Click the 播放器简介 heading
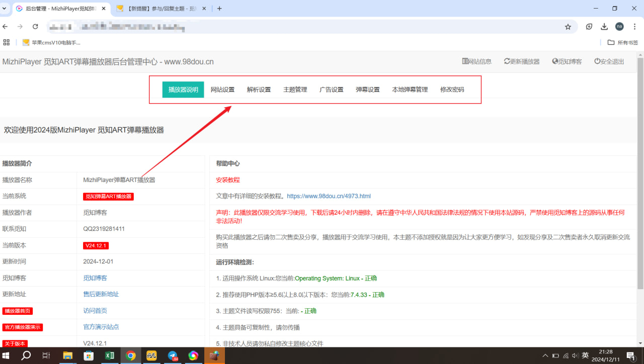This screenshot has width=644, height=364. (x=17, y=163)
